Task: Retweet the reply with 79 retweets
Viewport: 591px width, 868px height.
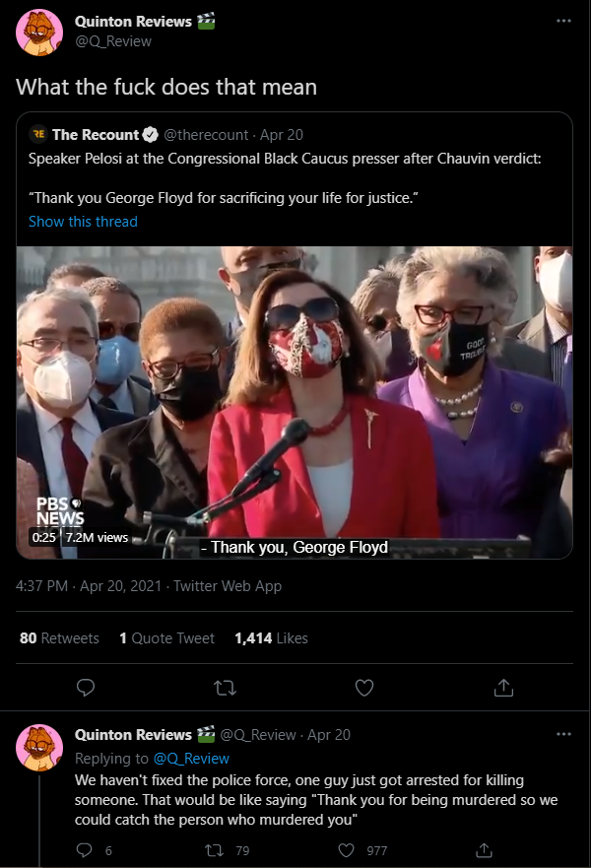Action: click(x=213, y=850)
